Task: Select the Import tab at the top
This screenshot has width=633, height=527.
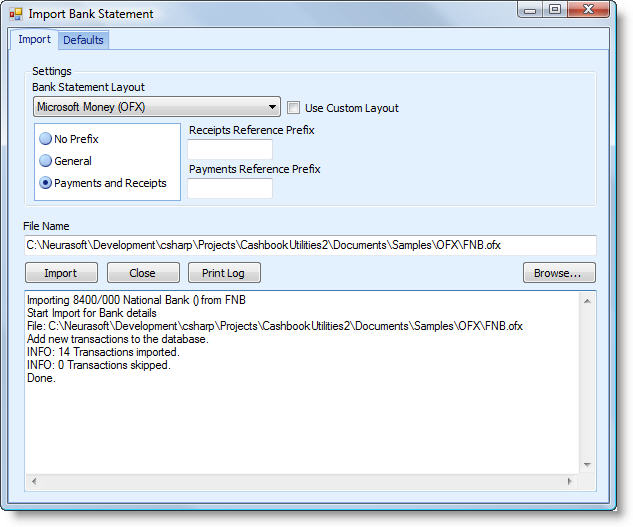Action: (35, 40)
